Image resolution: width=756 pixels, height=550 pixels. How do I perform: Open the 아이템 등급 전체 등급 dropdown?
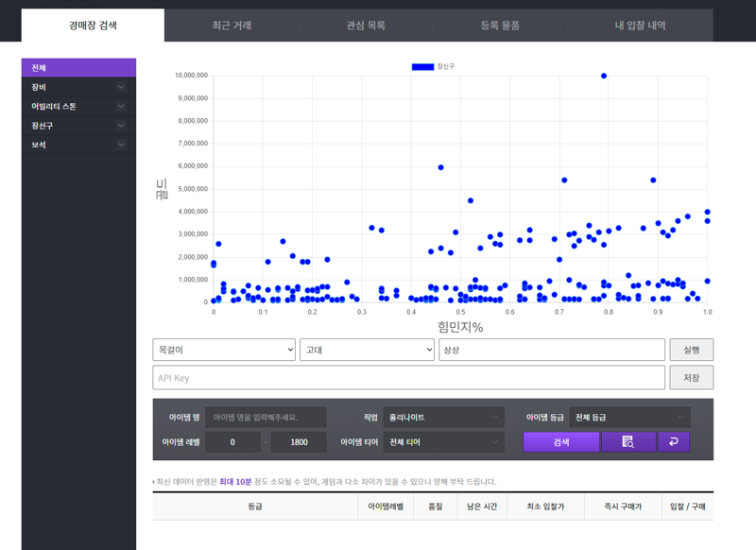tap(630, 418)
